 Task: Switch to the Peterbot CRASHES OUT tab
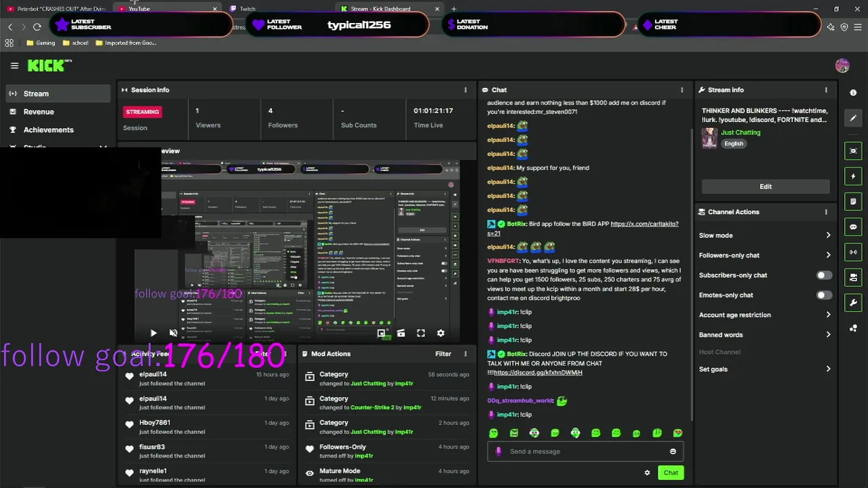(58, 9)
